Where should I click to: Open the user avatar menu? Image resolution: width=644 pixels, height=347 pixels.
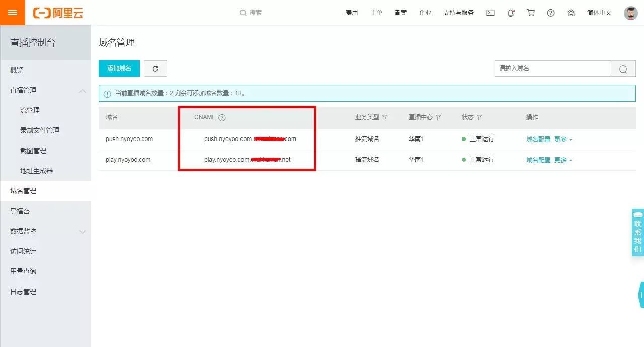point(631,13)
